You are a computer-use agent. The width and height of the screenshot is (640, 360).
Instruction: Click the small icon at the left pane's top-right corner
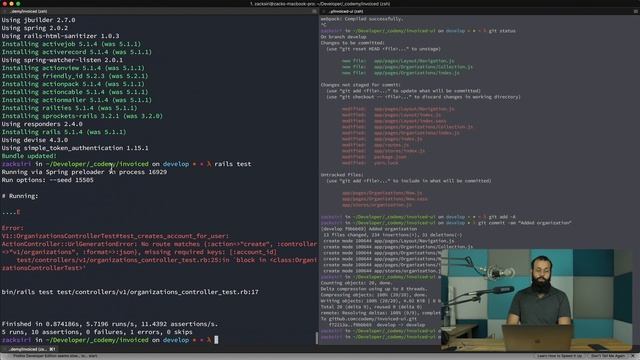point(314,11)
